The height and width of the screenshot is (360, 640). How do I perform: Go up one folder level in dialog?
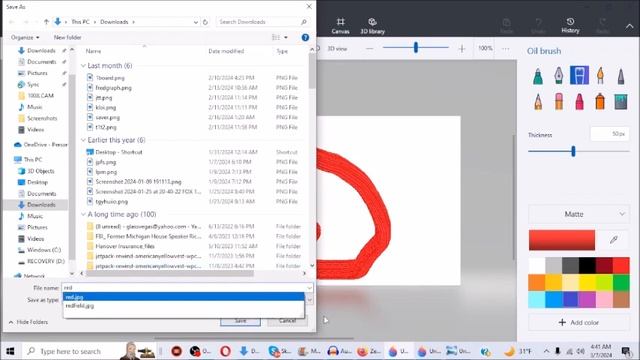(46, 22)
